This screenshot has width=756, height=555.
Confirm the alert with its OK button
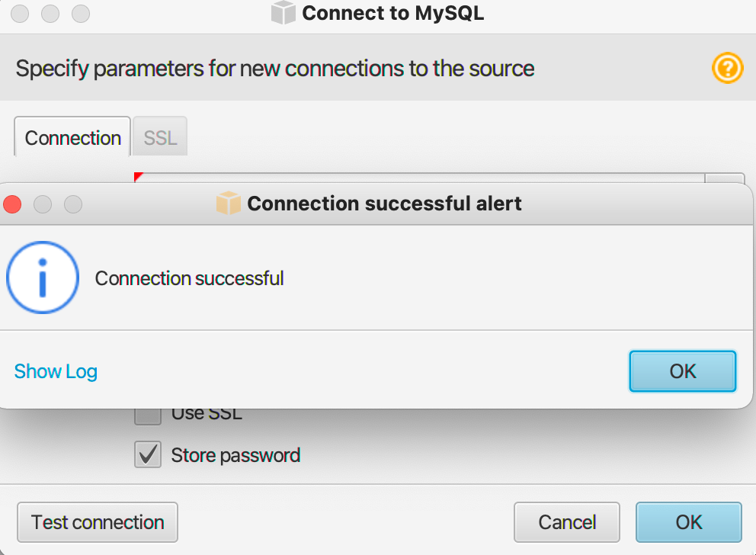click(682, 371)
